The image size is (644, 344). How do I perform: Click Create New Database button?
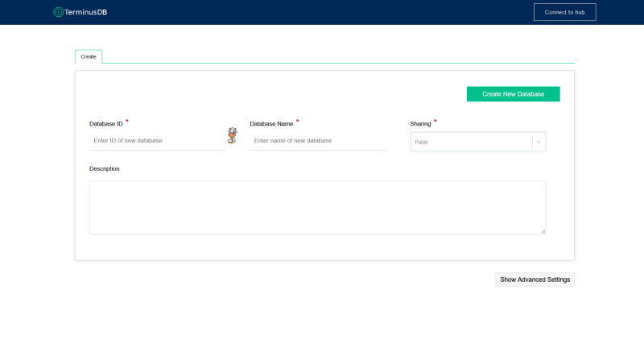point(513,94)
